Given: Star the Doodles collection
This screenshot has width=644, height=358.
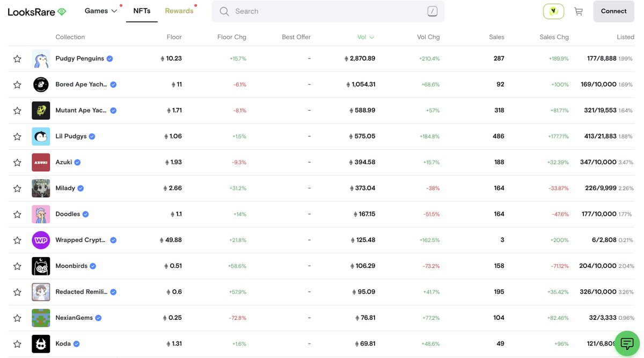Looking at the screenshot, I should pyautogui.click(x=17, y=214).
